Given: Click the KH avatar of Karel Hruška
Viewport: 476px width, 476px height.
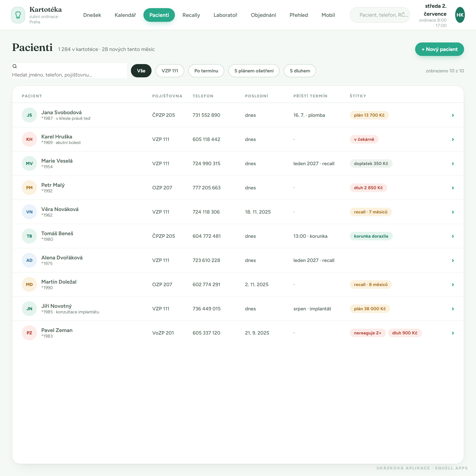Looking at the screenshot, I should 29,139.
